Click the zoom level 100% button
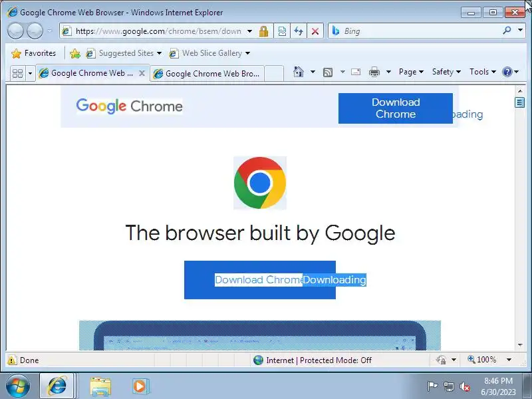This screenshot has height=399, width=532. (x=481, y=359)
